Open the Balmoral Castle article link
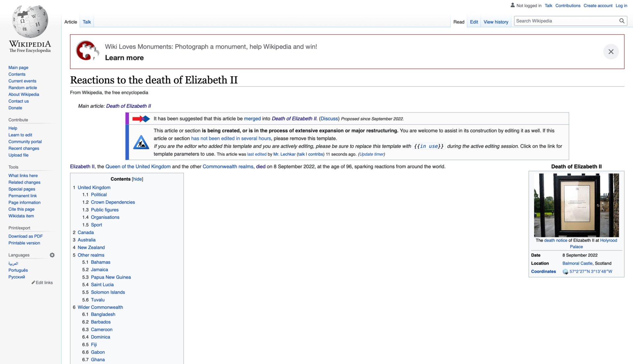Viewport: 633px width, 364px height. (577, 263)
